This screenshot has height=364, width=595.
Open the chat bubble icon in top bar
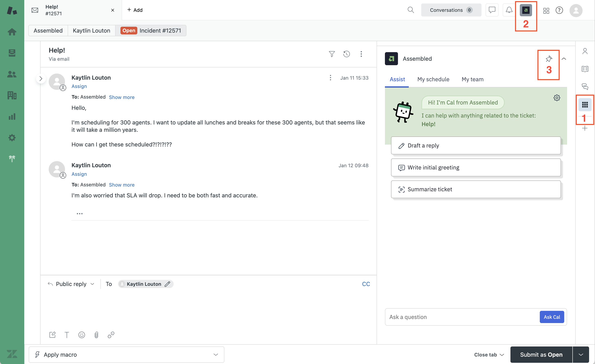click(x=492, y=10)
